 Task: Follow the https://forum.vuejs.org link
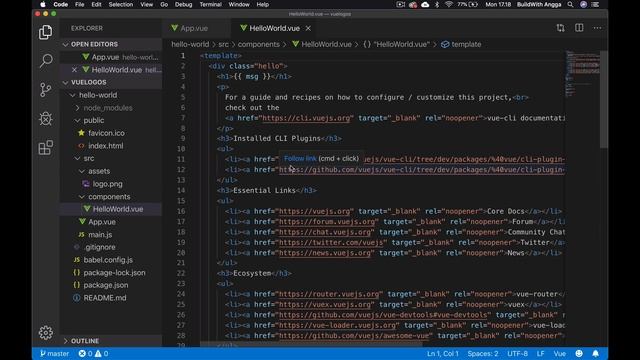[327, 222]
